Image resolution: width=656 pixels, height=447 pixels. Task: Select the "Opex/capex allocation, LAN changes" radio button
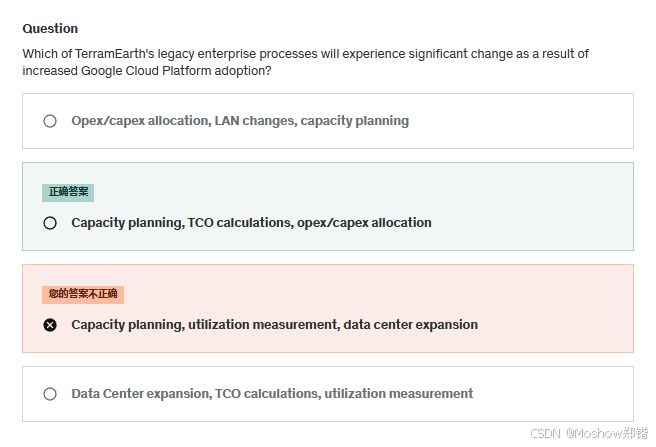(50, 121)
